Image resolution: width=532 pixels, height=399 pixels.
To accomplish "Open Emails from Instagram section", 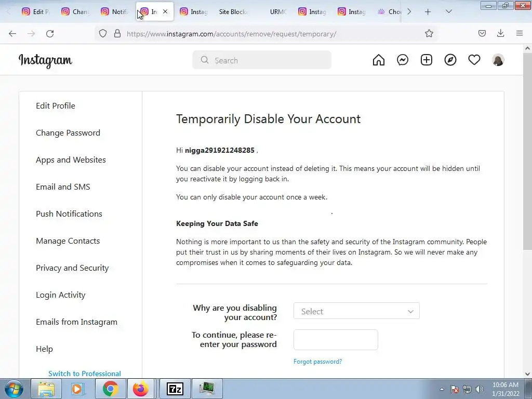I will (77, 322).
